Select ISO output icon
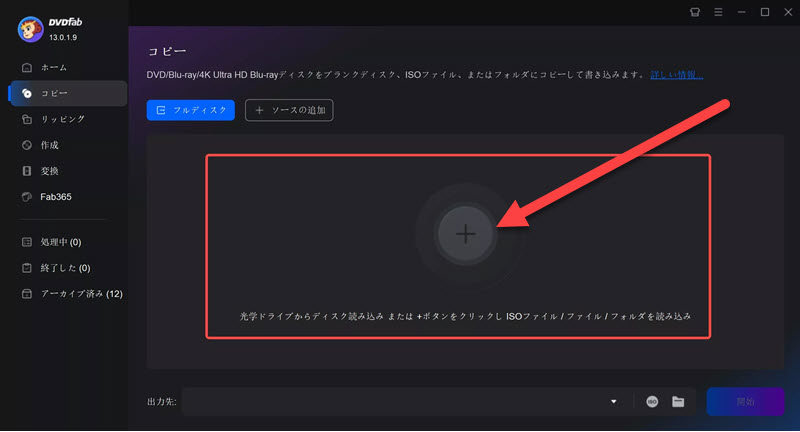 (x=652, y=402)
